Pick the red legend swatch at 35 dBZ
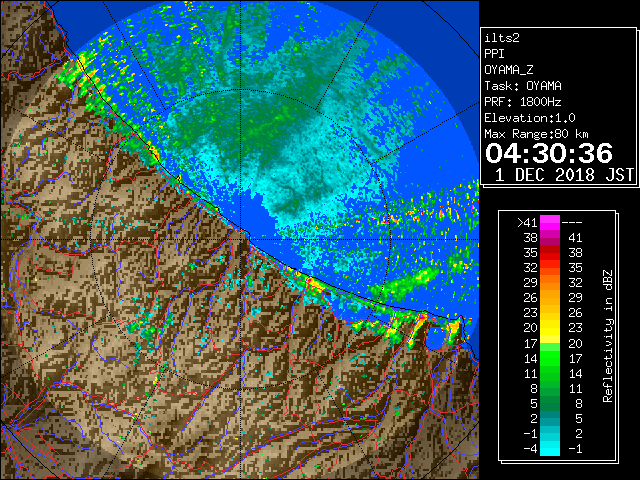The width and height of the screenshot is (640, 480). point(550,253)
